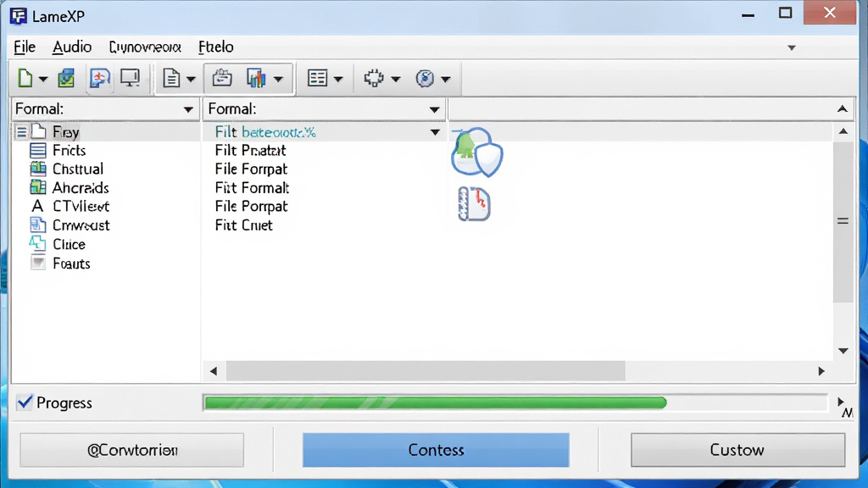The height and width of the screenshot is (488, 868).
Task: Open the Ftielo menu
Action: (216, 47)
